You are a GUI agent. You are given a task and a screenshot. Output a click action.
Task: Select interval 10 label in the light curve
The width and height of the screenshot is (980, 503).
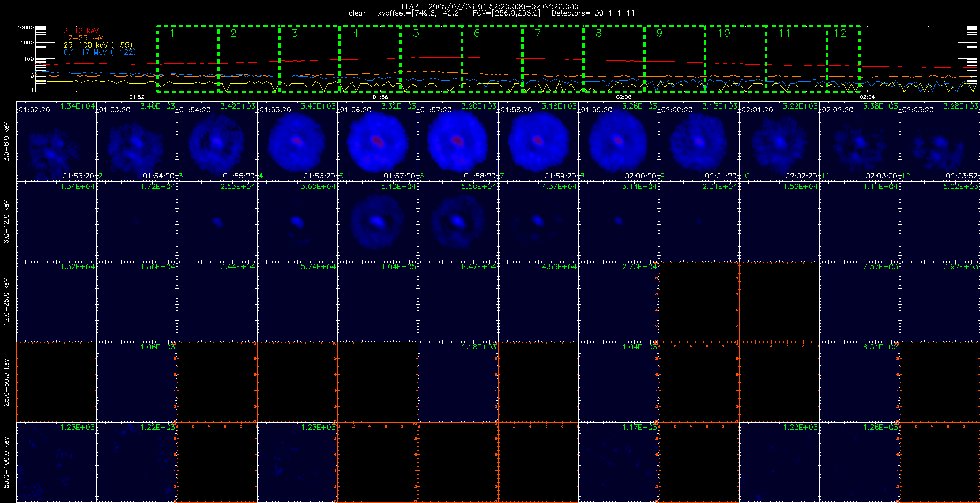[723, 33]
